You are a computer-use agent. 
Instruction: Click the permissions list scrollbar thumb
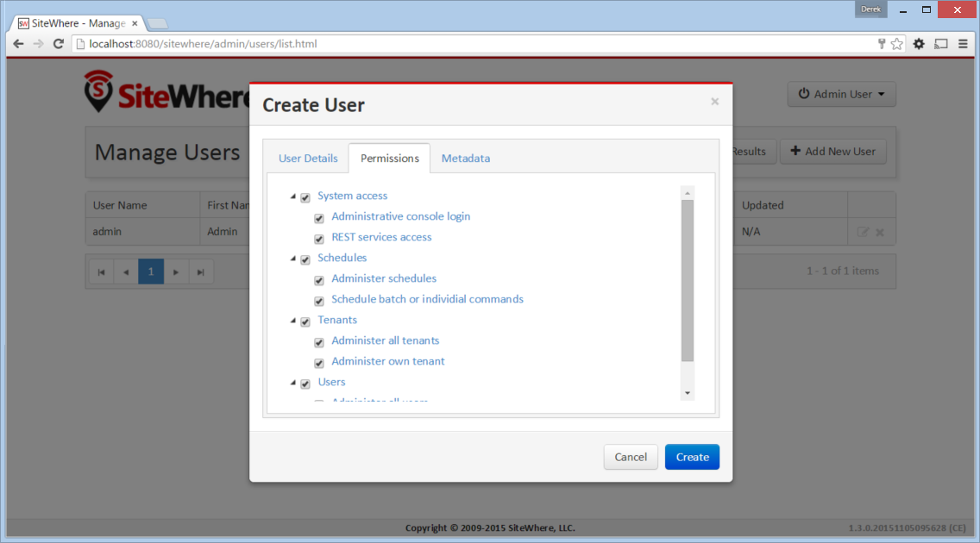pos(688,281)
